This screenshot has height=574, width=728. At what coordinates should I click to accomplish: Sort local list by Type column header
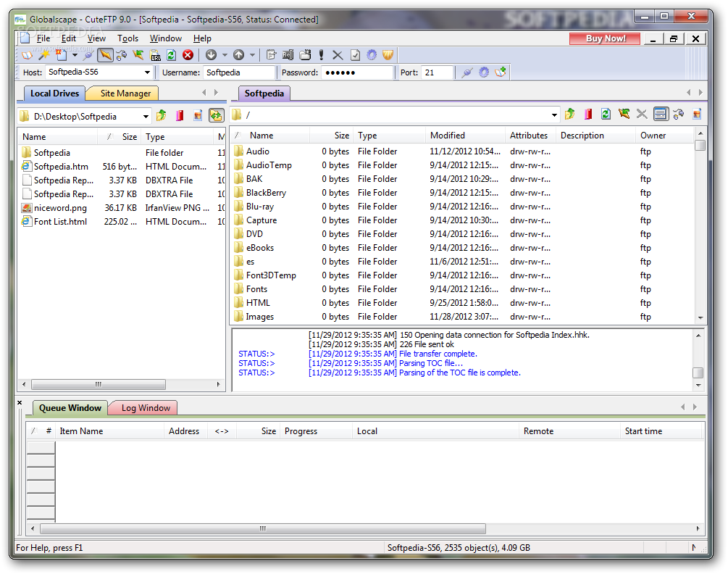177,137
